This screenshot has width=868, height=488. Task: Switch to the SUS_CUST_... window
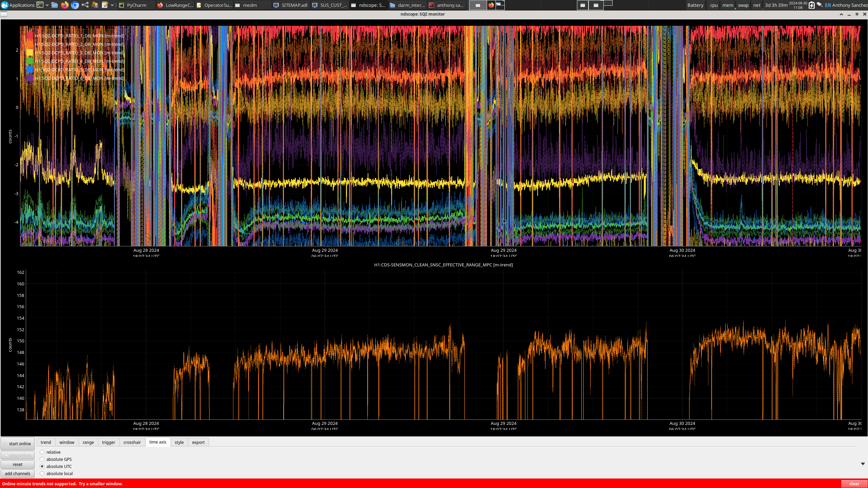coord(330,5)
